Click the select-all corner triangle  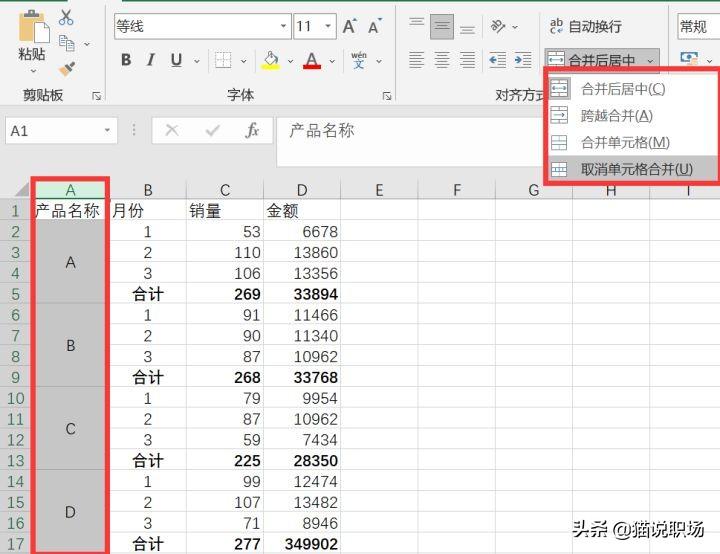coord(21,190)
